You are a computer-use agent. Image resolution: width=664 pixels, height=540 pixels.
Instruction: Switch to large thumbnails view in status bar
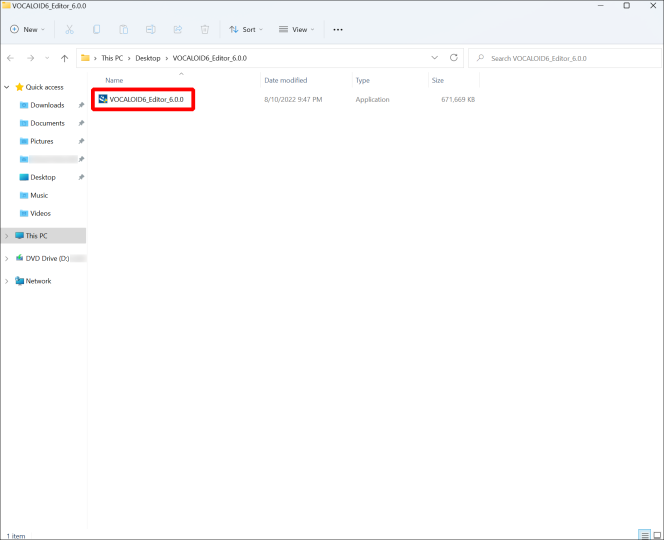655,534
